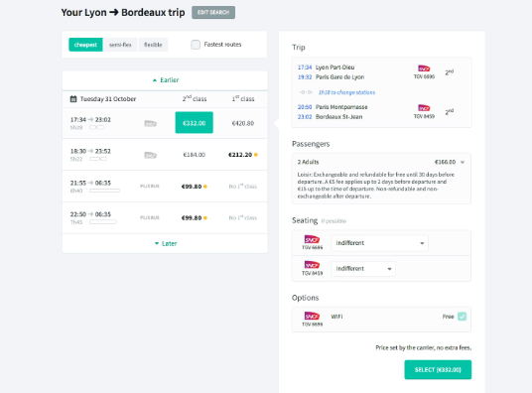Click the calendar icon next to Tuesday 31 October
The image size is (532, 393).
pos(73,99)
